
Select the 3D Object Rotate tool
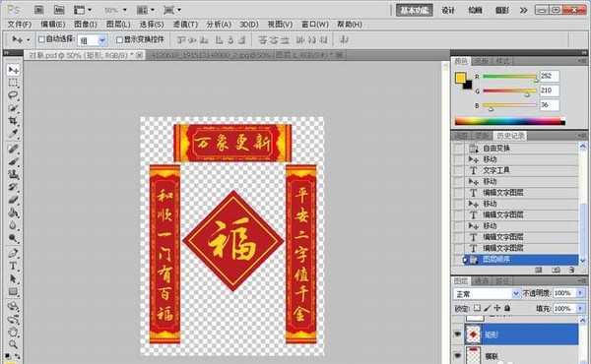13,306
